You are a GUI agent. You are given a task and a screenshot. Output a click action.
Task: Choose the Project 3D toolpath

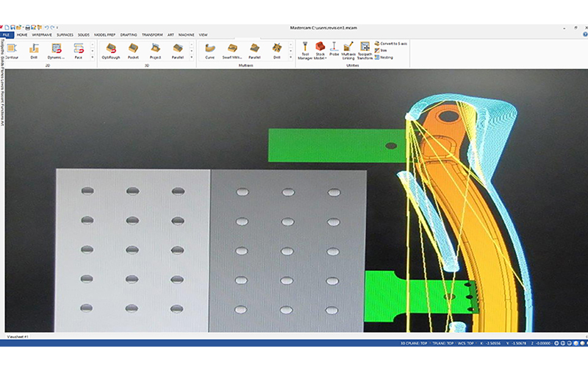155,51
